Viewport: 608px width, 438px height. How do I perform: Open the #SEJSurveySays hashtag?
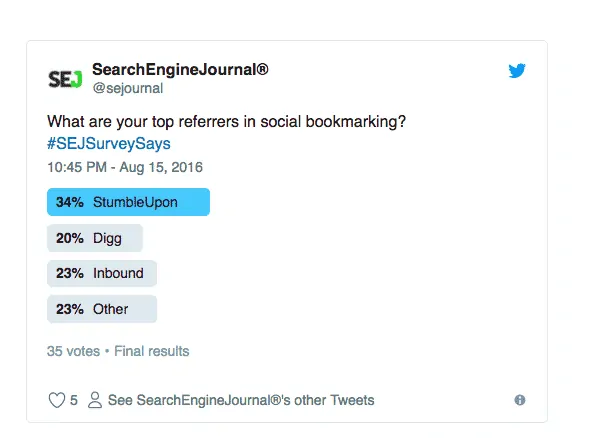101,143
